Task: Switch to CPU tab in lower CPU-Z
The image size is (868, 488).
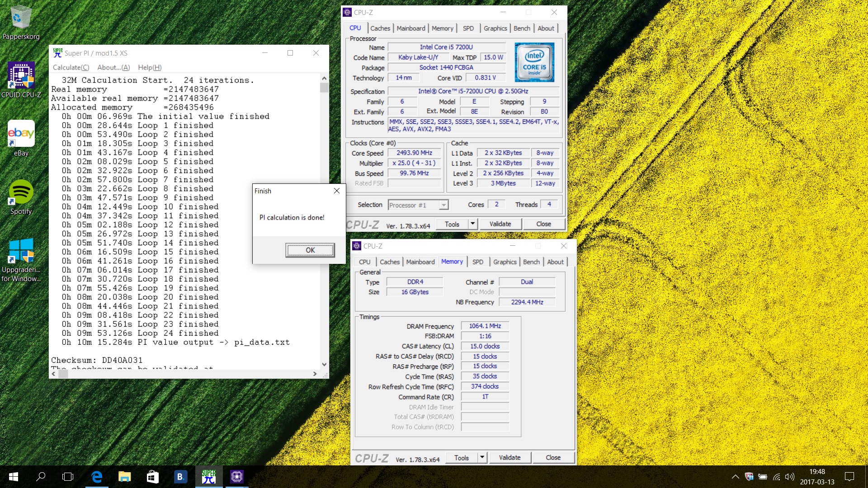Action: pos(364,262)
